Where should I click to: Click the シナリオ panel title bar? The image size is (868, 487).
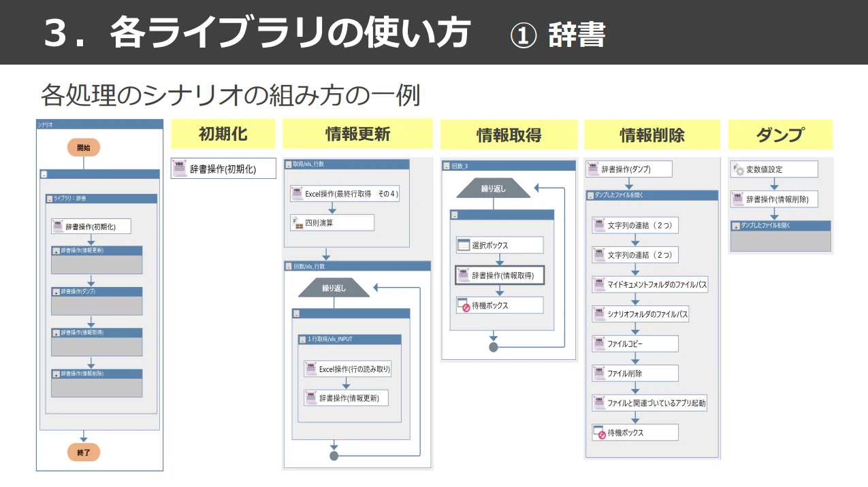click(x=99, y=124)
